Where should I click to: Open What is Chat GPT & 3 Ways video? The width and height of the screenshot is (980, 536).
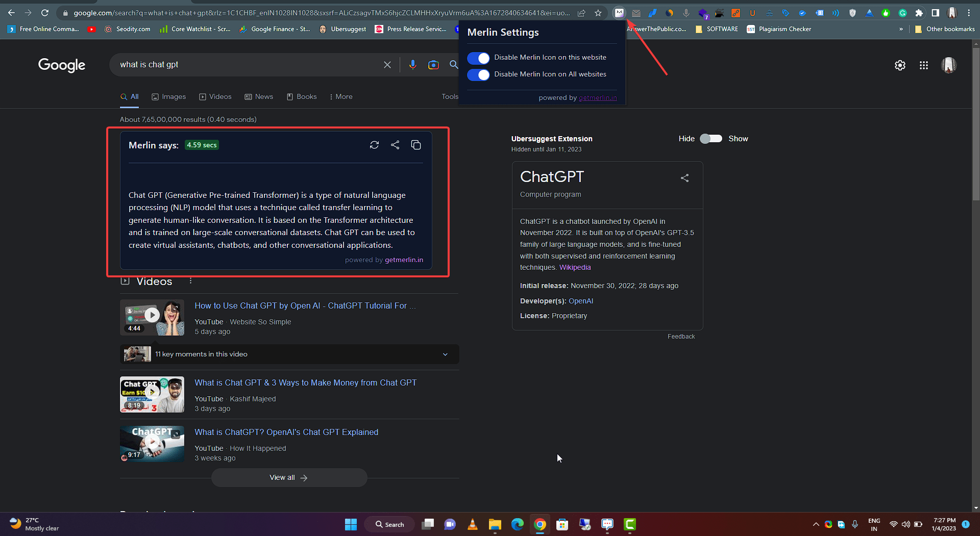pyautogui.click(x=305, y=382)
